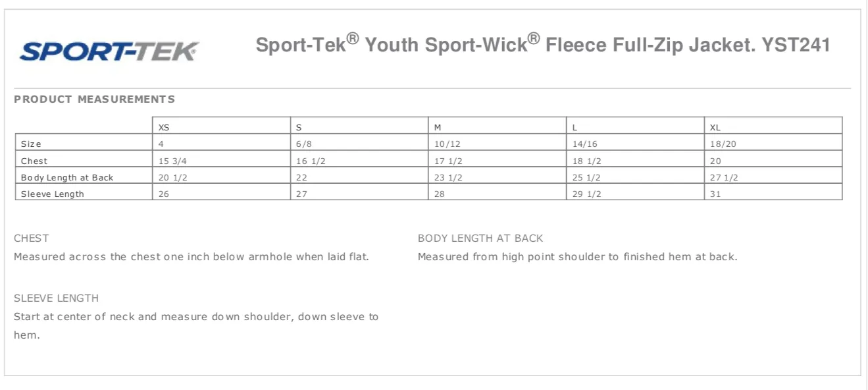This screenshot has height=390, width=868.
Task: Click the M column header
Action: click(x=498, y=126)
